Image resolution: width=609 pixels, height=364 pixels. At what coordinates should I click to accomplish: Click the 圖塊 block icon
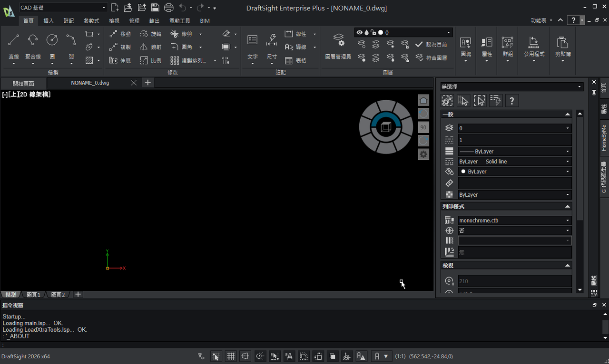tap(466, 43)
